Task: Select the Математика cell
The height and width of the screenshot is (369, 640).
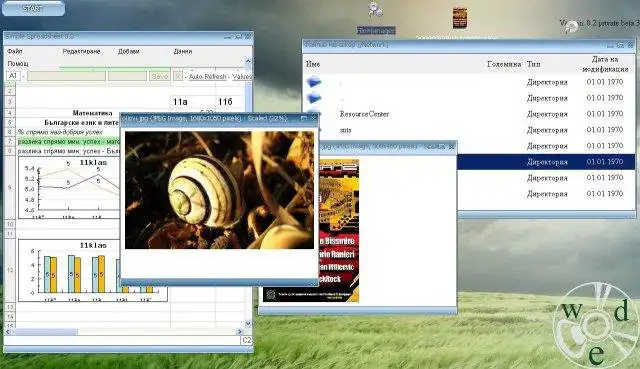Action: coord(92,113)
